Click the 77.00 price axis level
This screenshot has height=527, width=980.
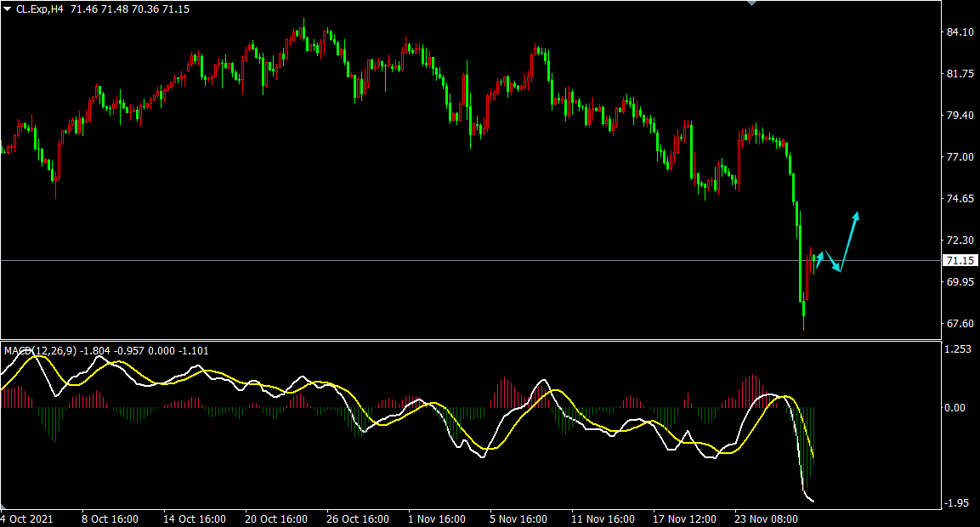click(x=960, y=157)
